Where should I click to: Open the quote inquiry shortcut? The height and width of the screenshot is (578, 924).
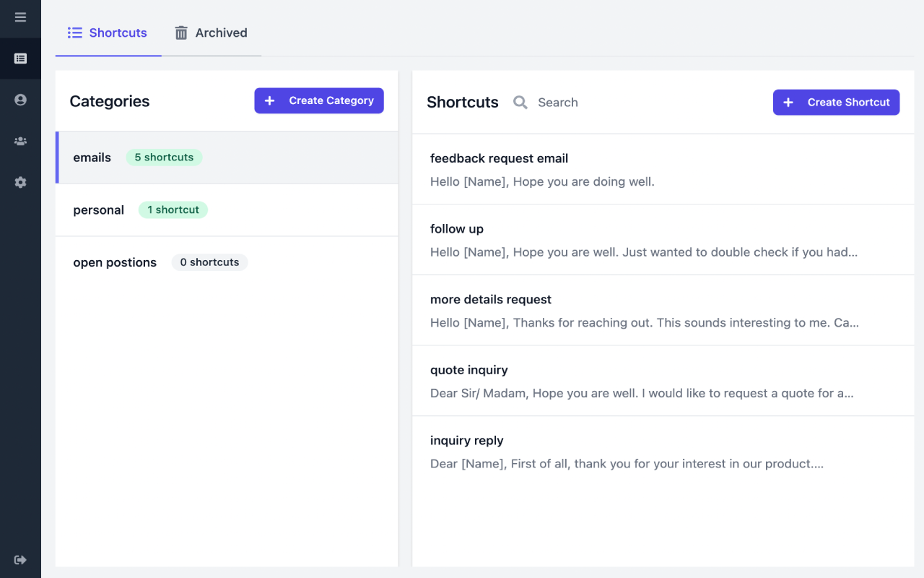click(x=663, y=381)
